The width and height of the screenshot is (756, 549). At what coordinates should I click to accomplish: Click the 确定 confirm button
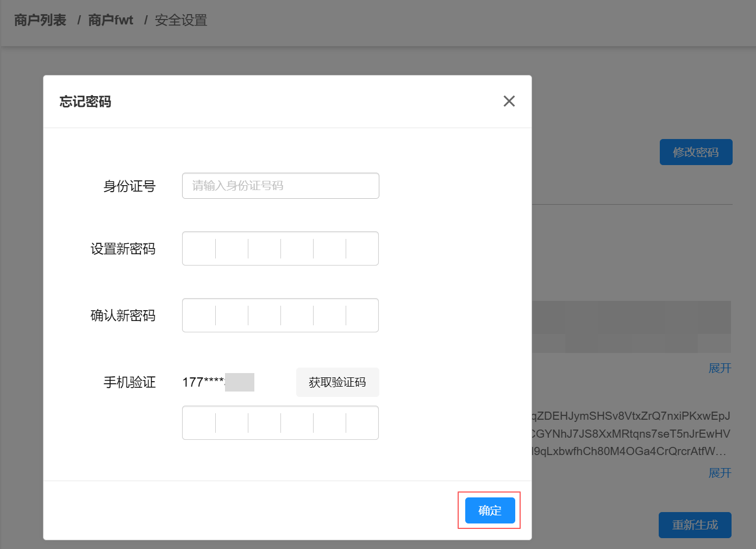489,510
